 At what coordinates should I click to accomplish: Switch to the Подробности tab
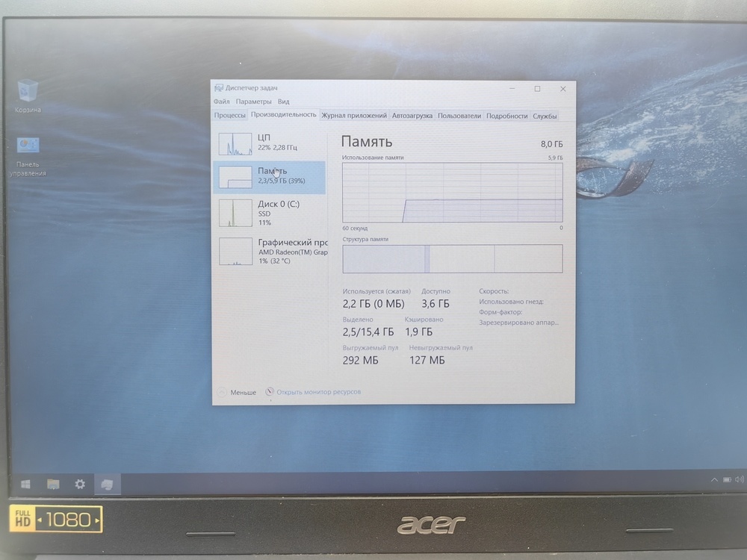tap(507, 116)
